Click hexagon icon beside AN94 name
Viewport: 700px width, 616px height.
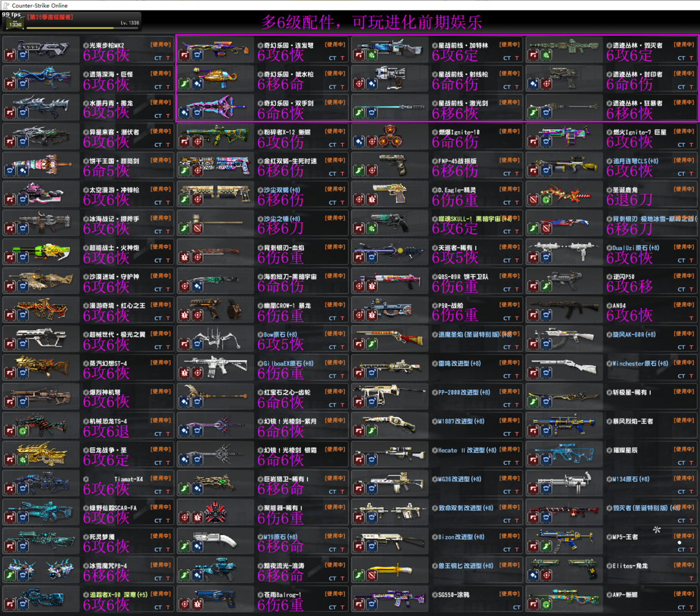point(609,306)
